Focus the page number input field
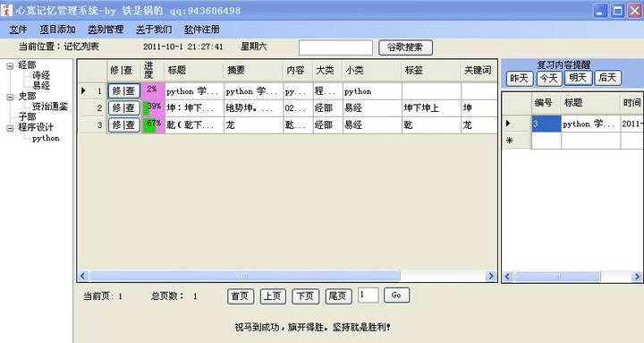Viewport: 644px width, 343px height. coord(368,296)
